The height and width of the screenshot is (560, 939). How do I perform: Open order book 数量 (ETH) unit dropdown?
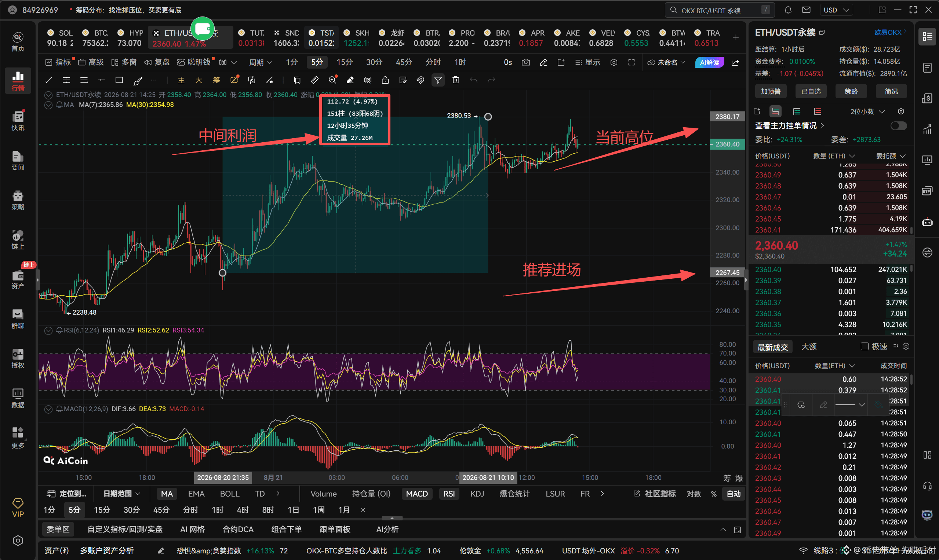coord(834,156)
